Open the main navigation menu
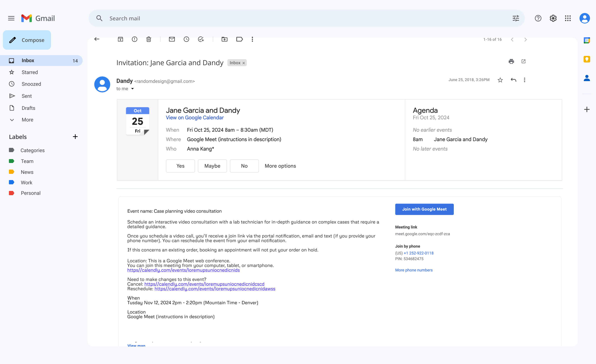The height and width of the screenshot is (364, 596). (x=11, y=18)
